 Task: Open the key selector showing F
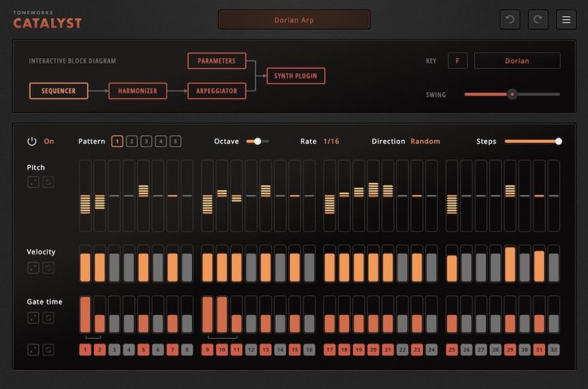(x=457, y=61)
